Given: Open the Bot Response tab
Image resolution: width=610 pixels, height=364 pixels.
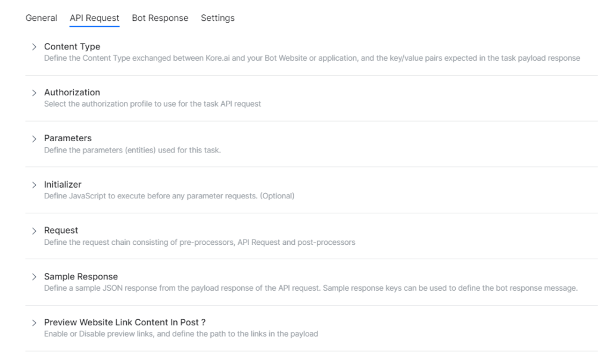Looking at the screenshot, I should 160,18.
